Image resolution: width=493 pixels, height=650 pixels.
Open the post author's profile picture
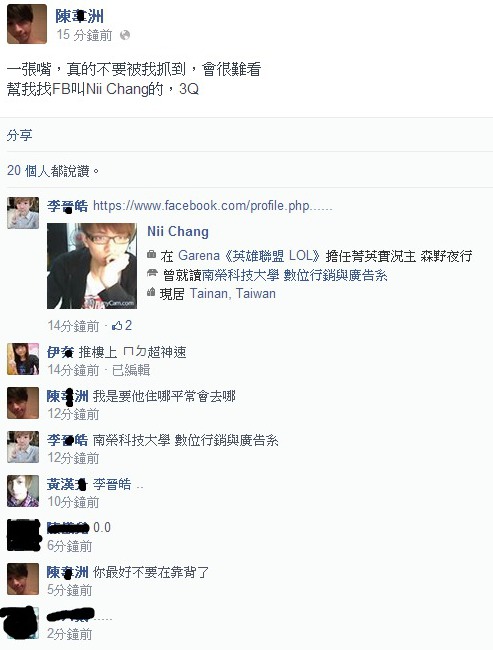click(x=27, y=24)
